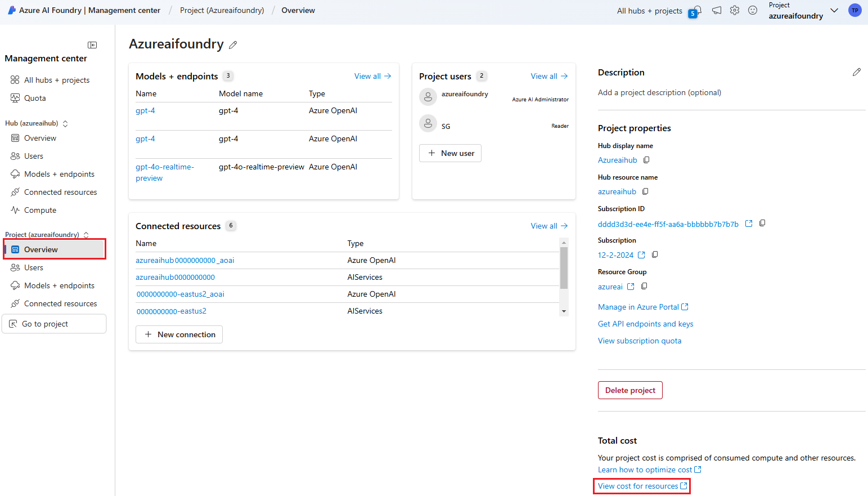Click the Delete project button
868x496 pixels.
coord(630,390)
